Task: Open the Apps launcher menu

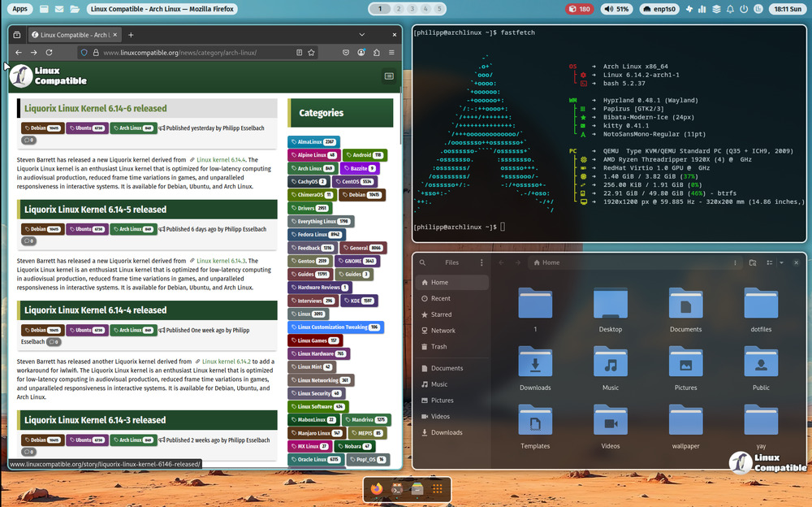Action: pos(20,9)
